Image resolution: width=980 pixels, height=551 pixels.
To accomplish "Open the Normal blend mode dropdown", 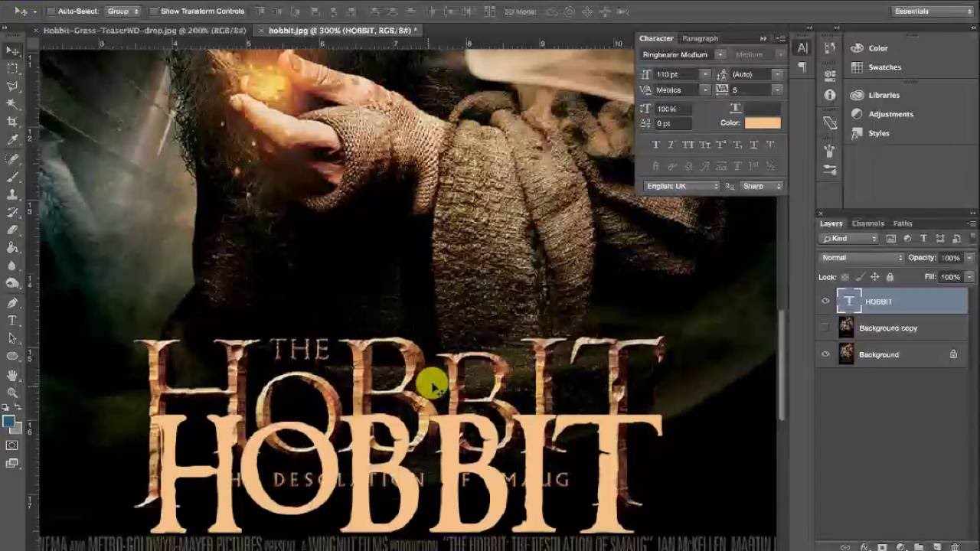I will click(x=862, y=258).
